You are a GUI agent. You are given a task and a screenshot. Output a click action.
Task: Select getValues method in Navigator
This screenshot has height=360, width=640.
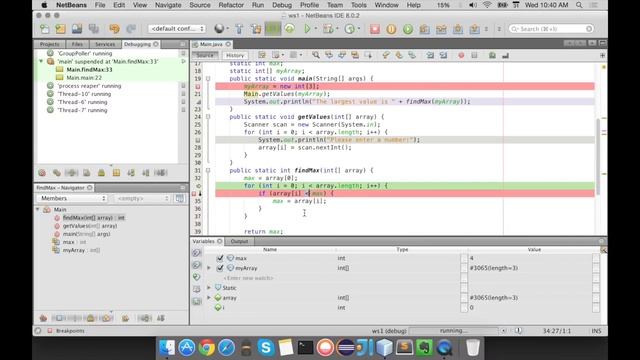pos(90,226)
